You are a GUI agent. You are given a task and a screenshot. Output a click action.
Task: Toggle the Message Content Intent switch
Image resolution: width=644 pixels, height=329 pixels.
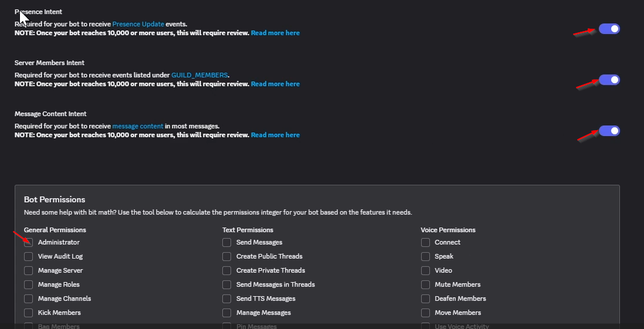point(609,131)
